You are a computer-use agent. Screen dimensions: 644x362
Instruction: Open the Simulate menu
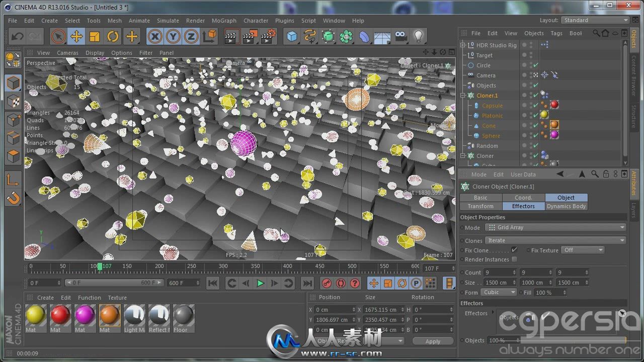[x=168, y=21]
